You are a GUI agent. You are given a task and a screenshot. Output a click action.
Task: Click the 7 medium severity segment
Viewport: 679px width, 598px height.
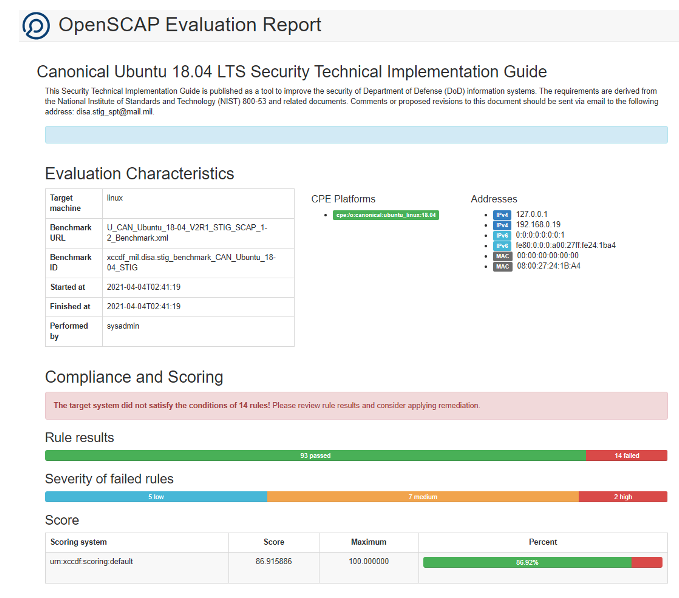point(423,497)
